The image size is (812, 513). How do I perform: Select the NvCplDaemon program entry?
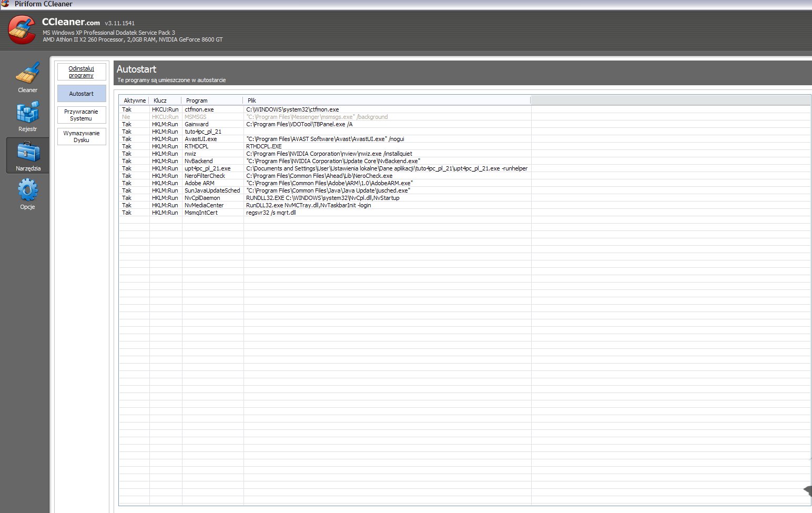(x=202, y=198)
